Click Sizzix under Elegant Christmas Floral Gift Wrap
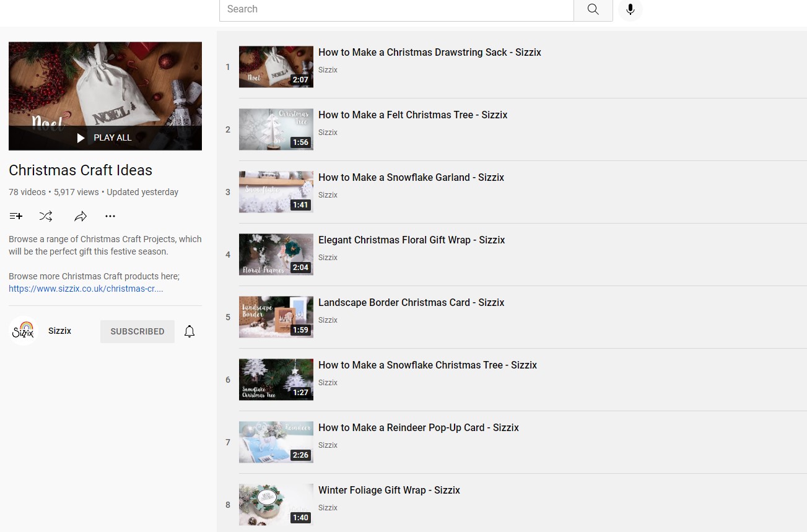807x532 pixels. point(328,258)
